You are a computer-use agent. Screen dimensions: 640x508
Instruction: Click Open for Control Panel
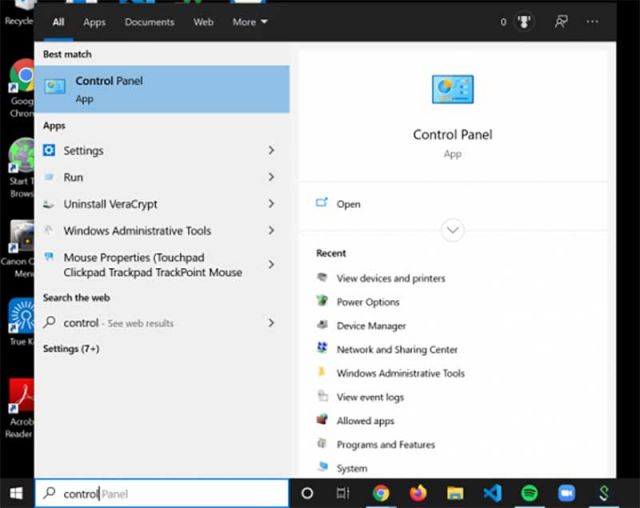(348, 204)
